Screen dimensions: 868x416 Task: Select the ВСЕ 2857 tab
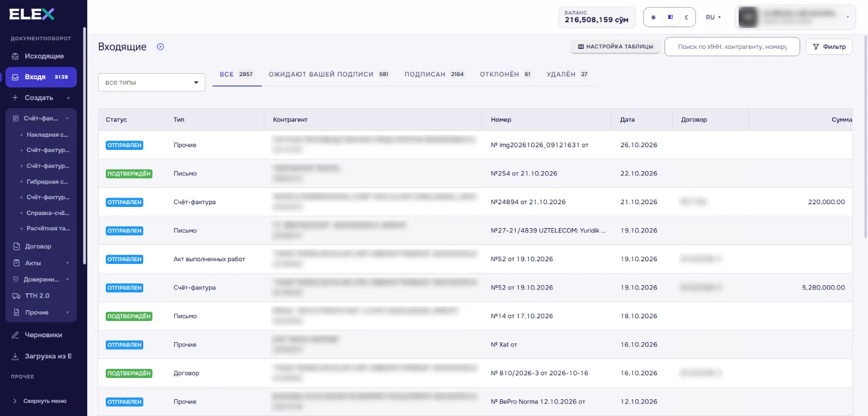tap(237, 74)
